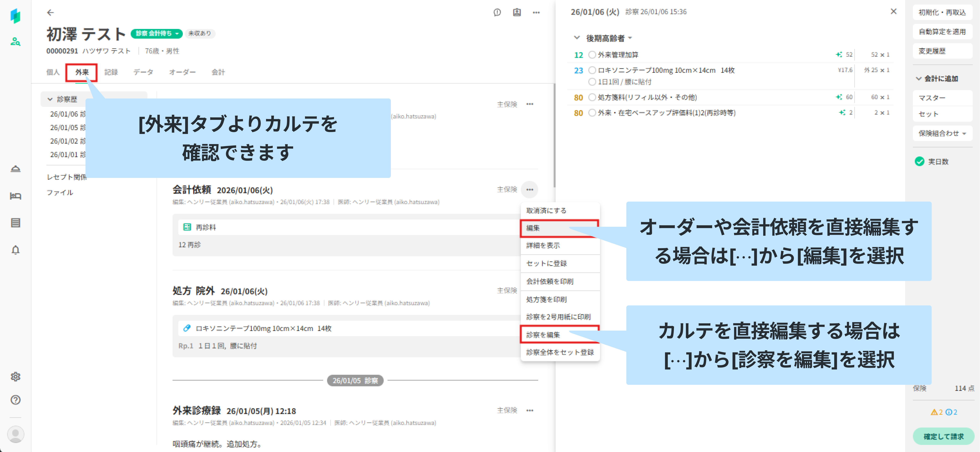Click the patient ID card icon in header

(x=517, y=13)
